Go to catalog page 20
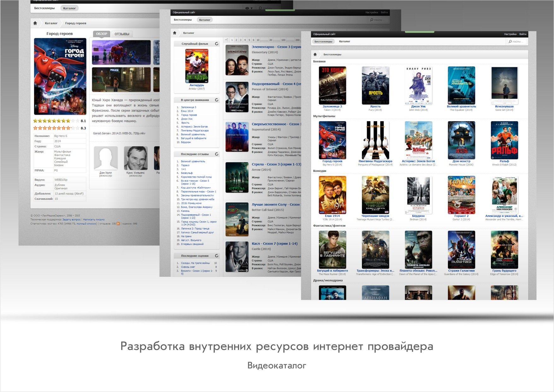554x392 pixels. (x=271, y=40)
